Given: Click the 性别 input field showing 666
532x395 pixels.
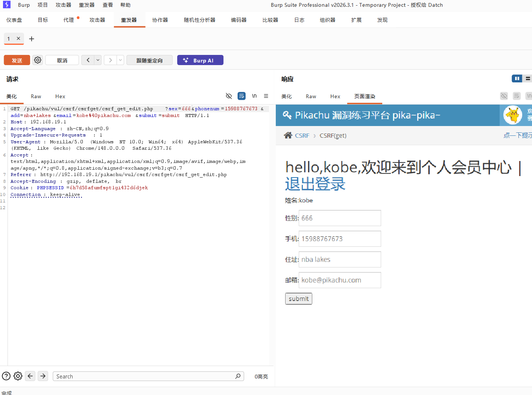Looking at the screenshot, I should click(340, 218).
